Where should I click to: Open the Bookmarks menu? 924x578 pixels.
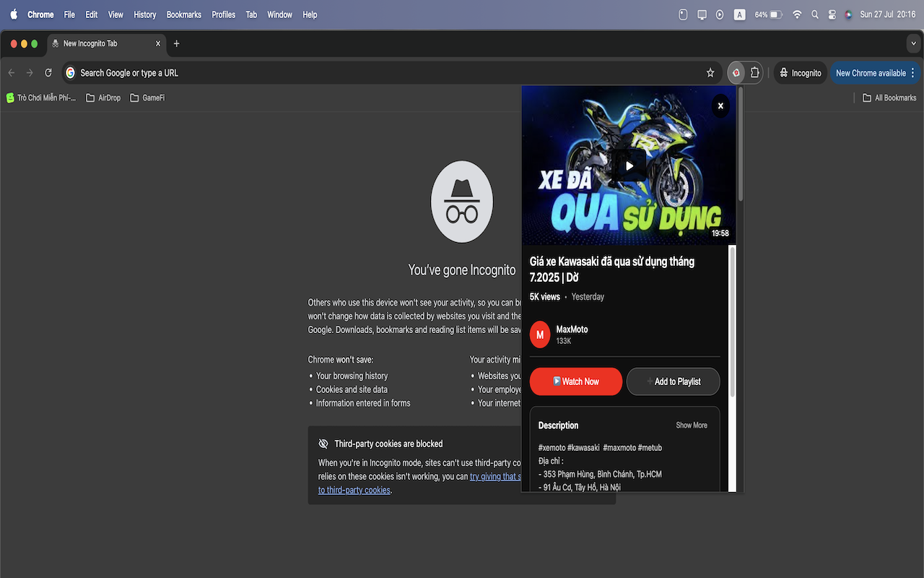[184, 14]
